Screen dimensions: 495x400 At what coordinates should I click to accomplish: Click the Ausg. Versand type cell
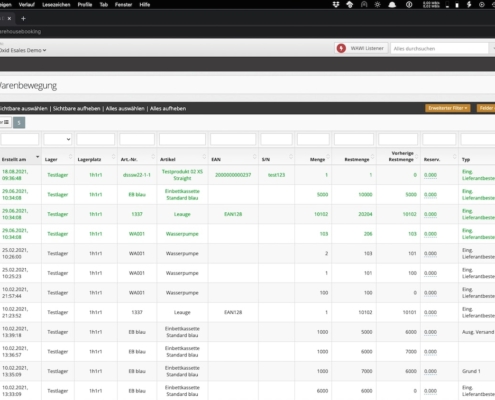pos(478,332)
